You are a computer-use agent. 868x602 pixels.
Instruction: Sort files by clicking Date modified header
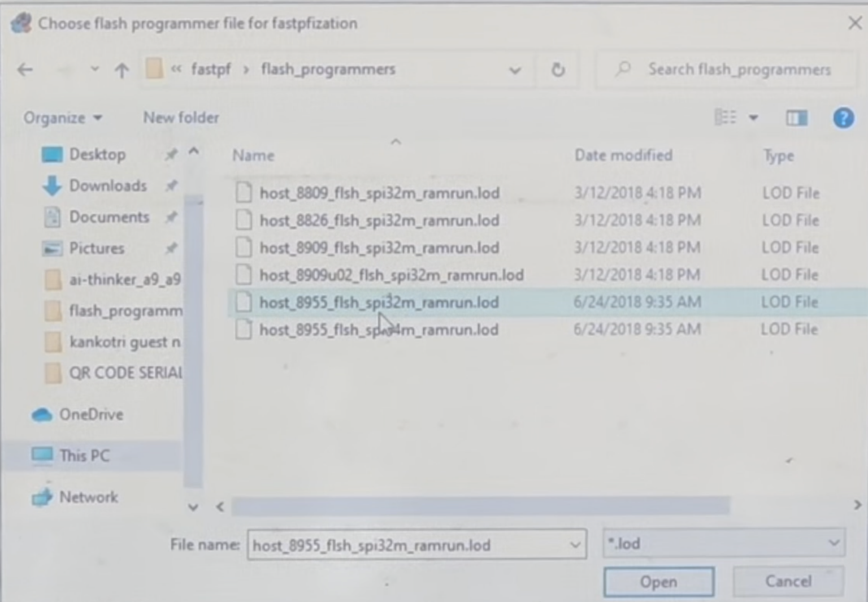tap(623, 155)
